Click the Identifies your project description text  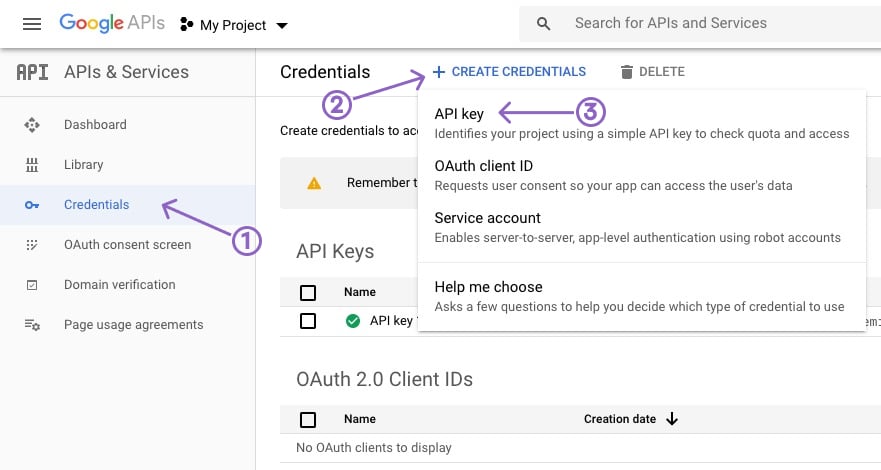642,134
